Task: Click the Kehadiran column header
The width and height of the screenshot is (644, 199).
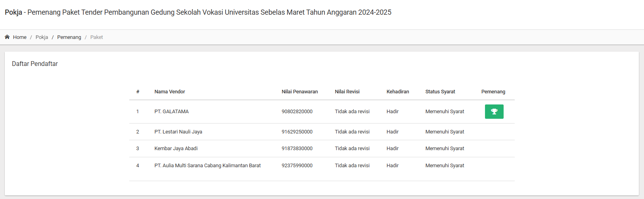Action: (398, 92)
